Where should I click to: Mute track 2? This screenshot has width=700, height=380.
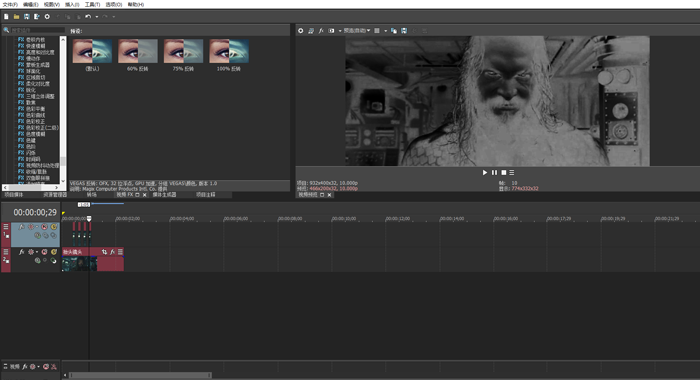click(44, 252)
